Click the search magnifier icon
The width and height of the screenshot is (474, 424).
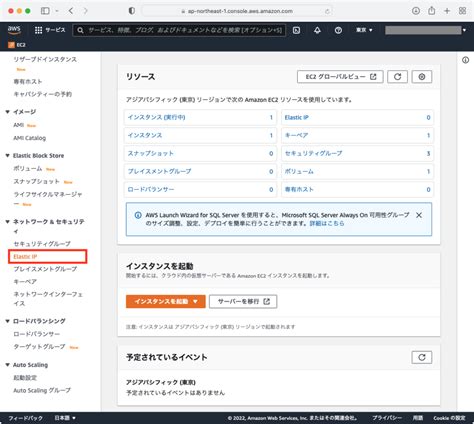[80, 30]
